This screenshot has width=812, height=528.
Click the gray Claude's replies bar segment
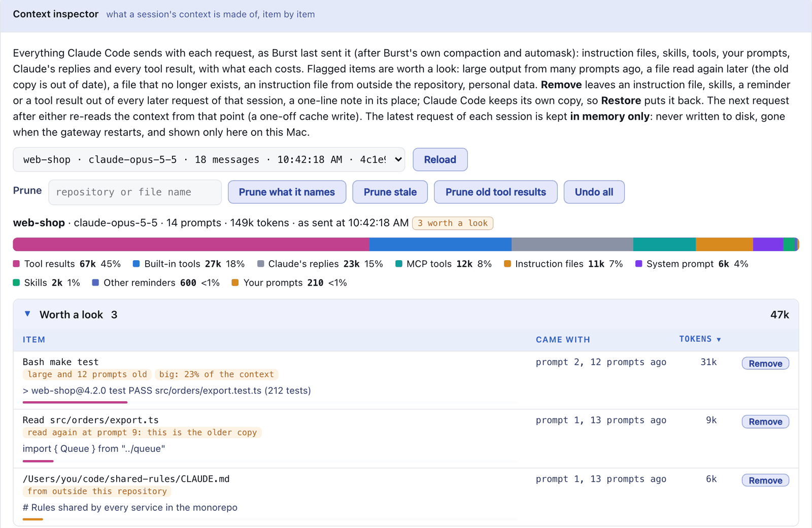[x=572, y=244]
